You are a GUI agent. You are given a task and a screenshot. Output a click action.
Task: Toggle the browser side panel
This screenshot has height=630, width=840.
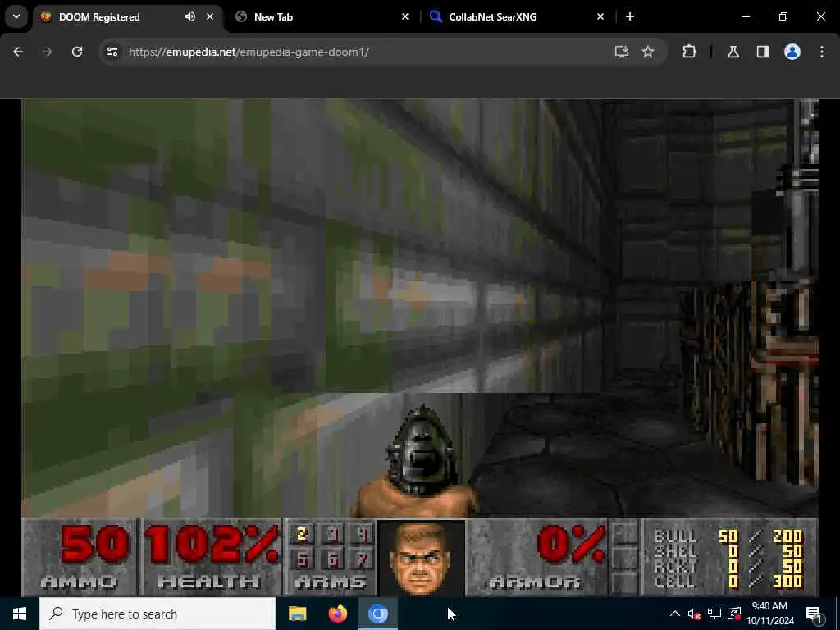tap(763, 52)
